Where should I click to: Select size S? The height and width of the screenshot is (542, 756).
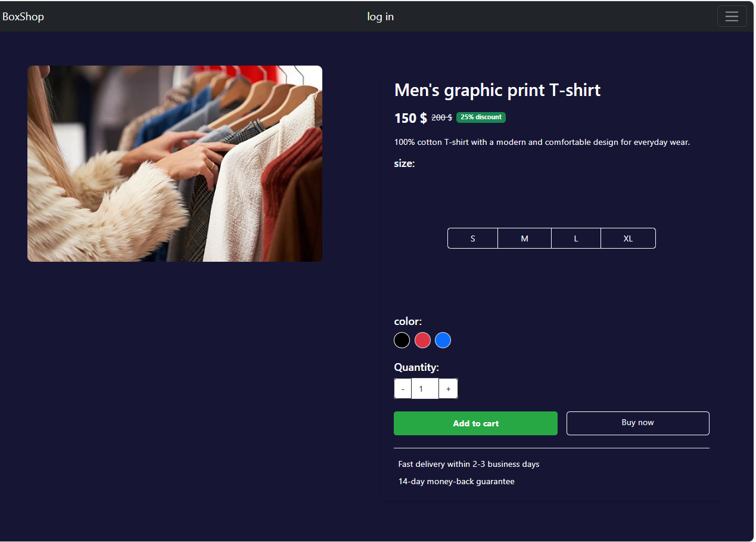[x=472, y=239]
